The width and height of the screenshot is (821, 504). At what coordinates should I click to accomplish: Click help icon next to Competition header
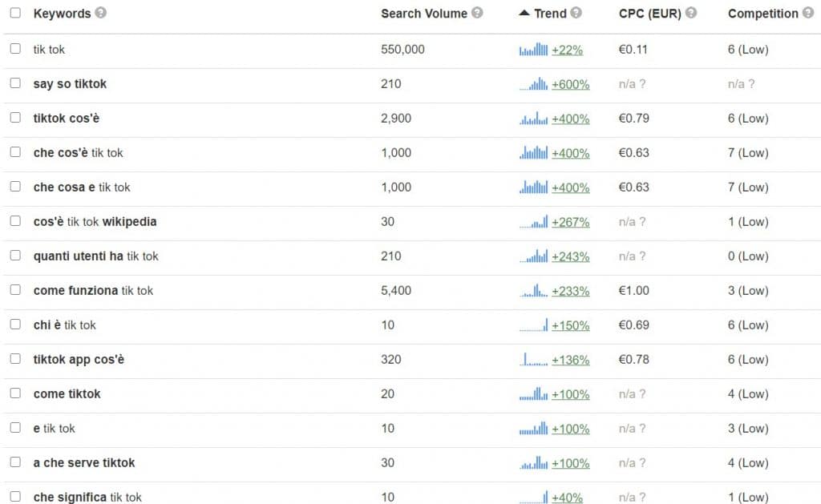(808, 13)
